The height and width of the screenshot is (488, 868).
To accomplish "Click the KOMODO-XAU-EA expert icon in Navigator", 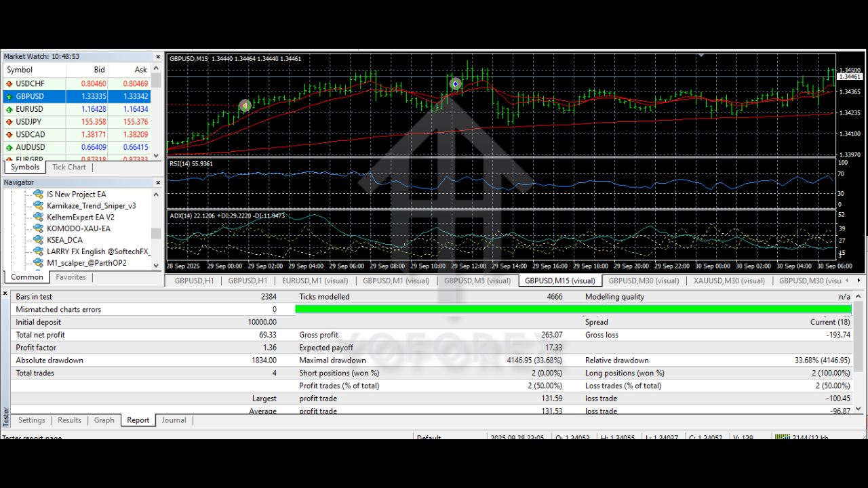I will (39, 228).
